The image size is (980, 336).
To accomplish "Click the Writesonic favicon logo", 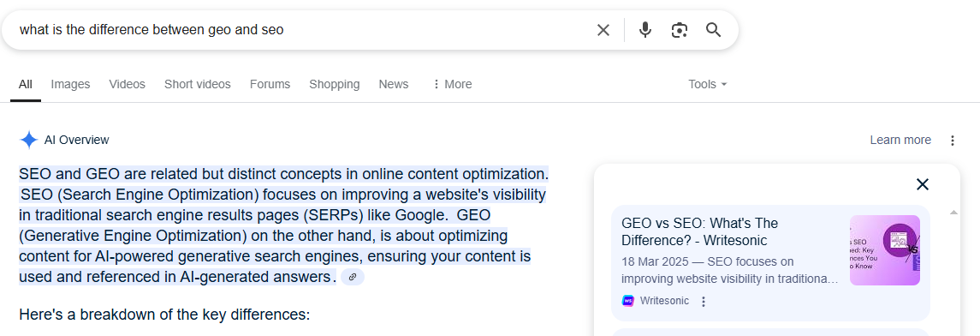I will point(628,301).
